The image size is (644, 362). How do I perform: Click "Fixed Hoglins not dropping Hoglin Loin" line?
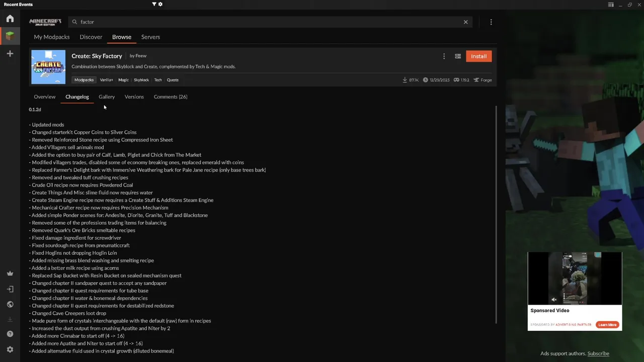click(73, 253)
